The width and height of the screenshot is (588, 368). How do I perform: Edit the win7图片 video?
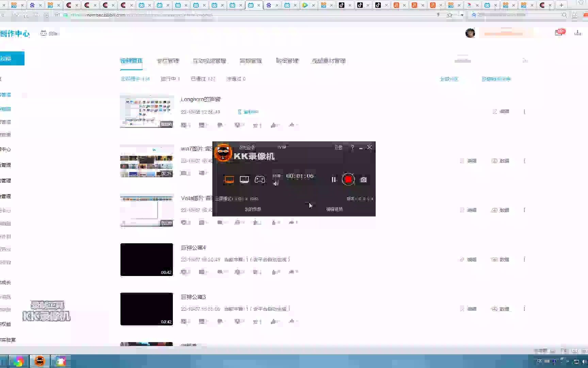[468, 160]
